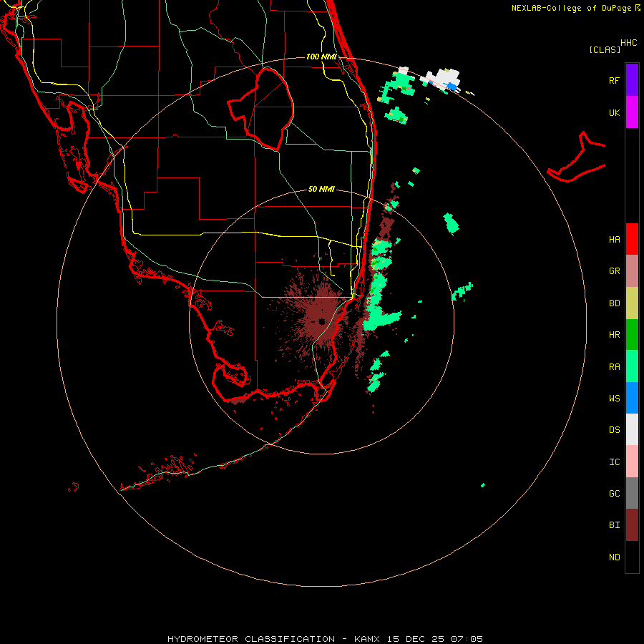Click the 'GR' legend label
The image size is (644, 644).
(614, 271)
